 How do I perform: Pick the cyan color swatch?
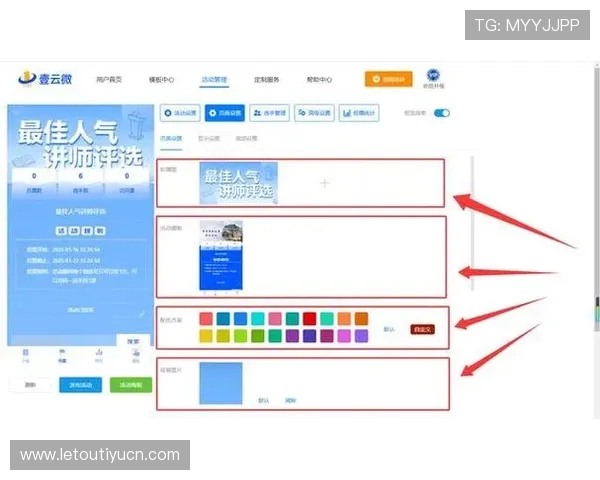[258, 318]
